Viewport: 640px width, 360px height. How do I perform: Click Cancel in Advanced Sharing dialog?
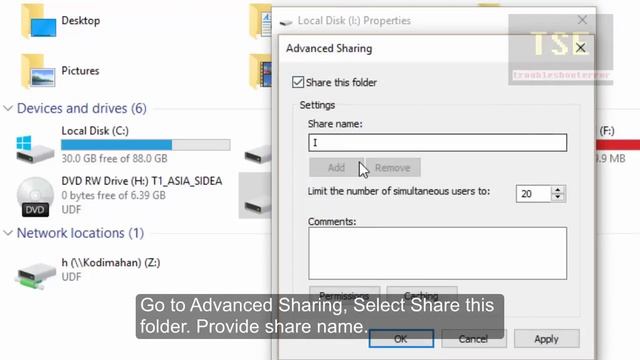pyautogui.click(x=473, y=339)
